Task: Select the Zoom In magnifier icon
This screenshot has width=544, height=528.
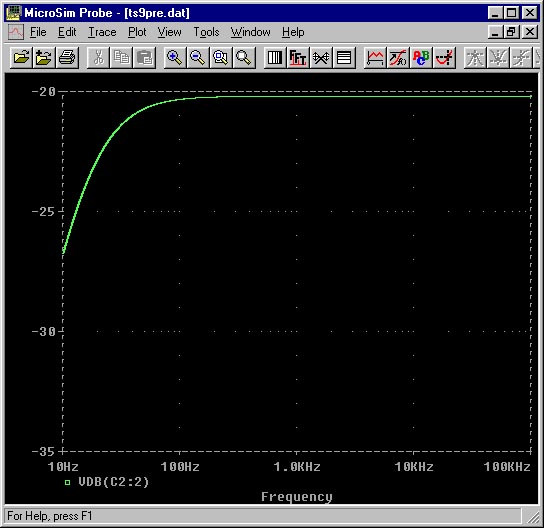Action: point(175,58)
